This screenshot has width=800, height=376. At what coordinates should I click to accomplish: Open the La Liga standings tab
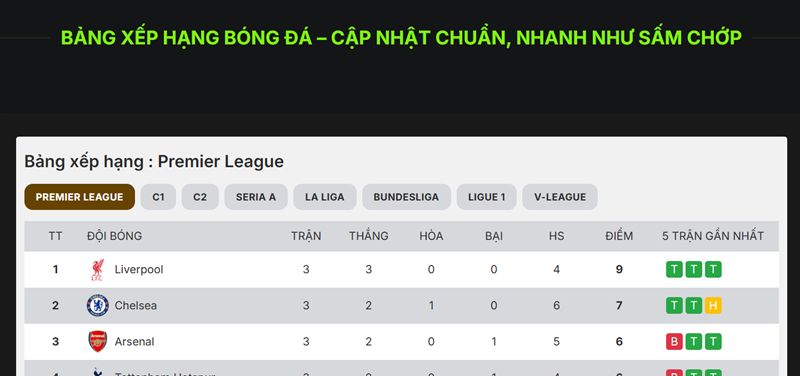tap(325, 197)
